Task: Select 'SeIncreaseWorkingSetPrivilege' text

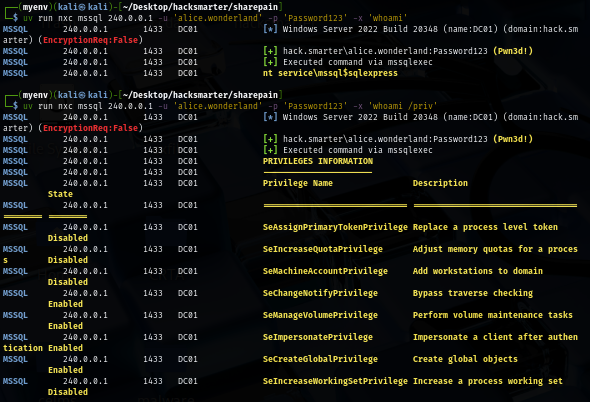Action: tap(335, 381)
